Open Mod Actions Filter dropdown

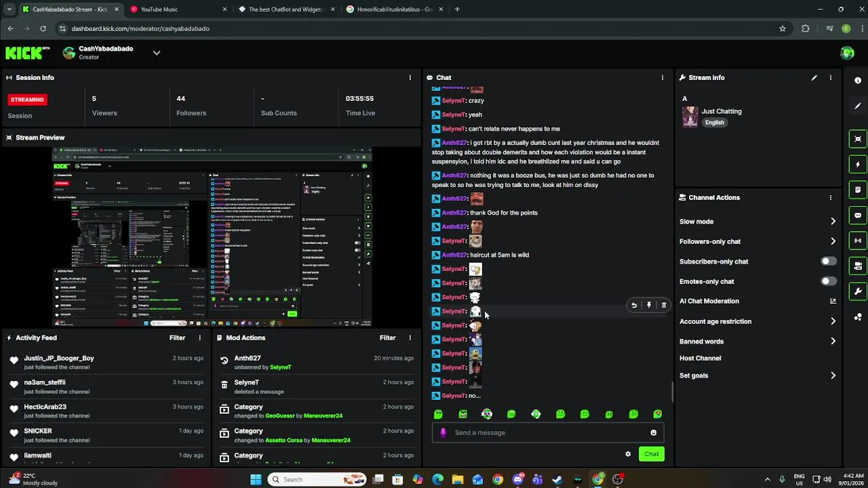(x=387, y=338)
